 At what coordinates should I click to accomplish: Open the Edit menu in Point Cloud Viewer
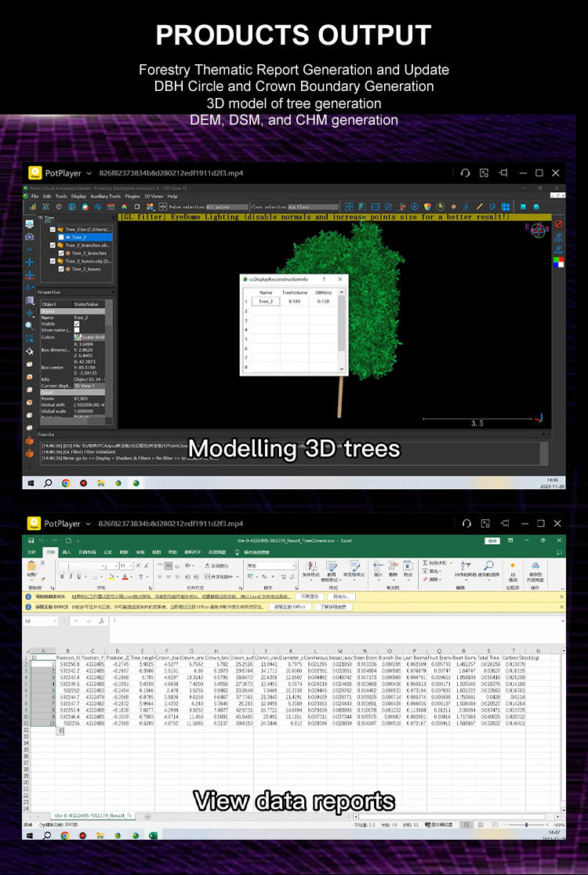(x=47, y=197)
